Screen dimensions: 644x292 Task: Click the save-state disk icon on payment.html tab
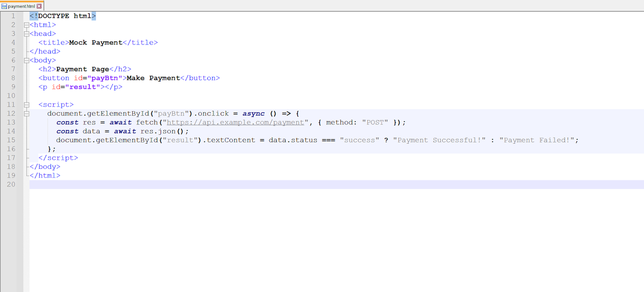pos(4,6)
